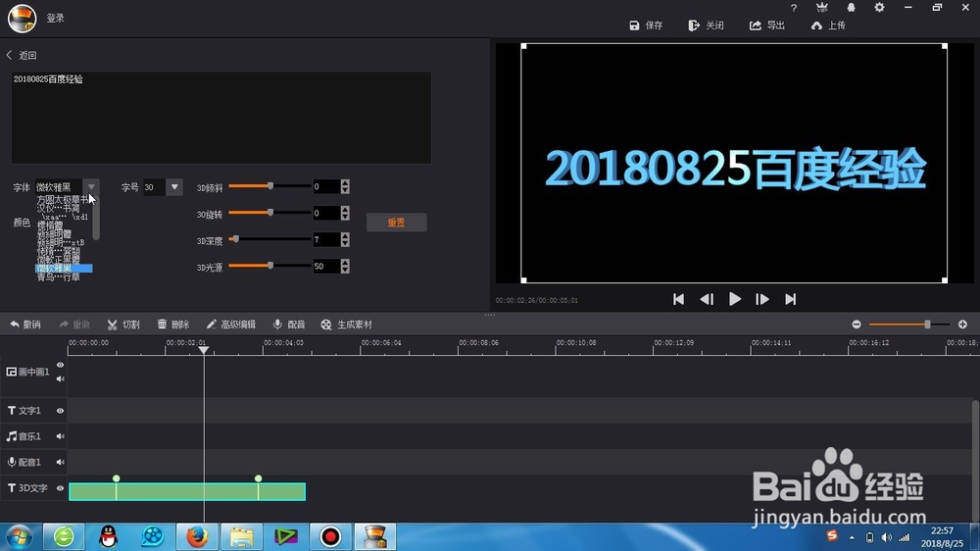Click font list scrollbar

click(x=96, y=219)
